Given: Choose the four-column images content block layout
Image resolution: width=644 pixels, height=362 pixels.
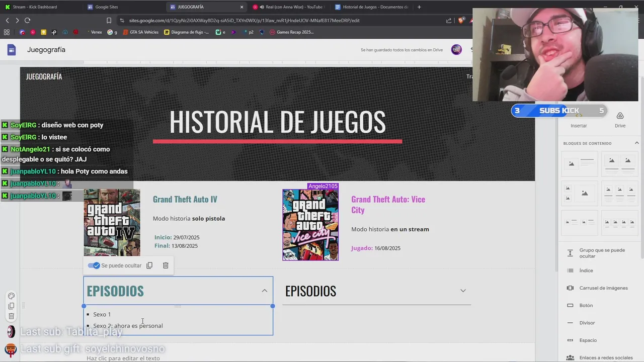Looking at the screenshot, I should click(x=620, y=222).
